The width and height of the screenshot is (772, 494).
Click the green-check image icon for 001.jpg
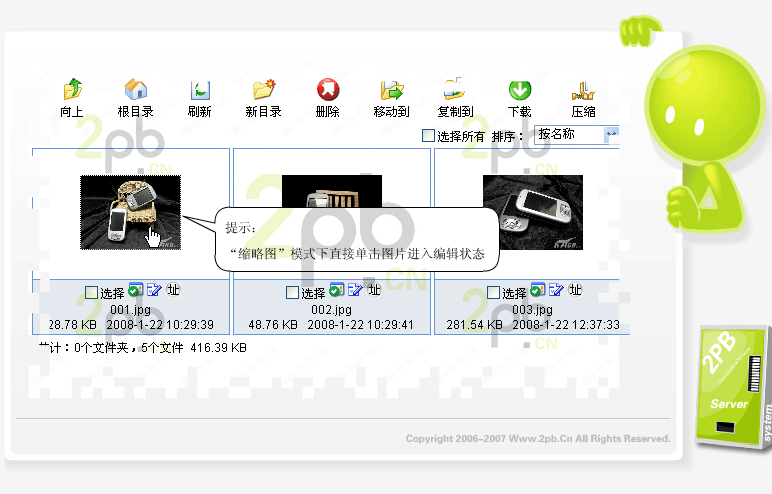pos(135,290)
